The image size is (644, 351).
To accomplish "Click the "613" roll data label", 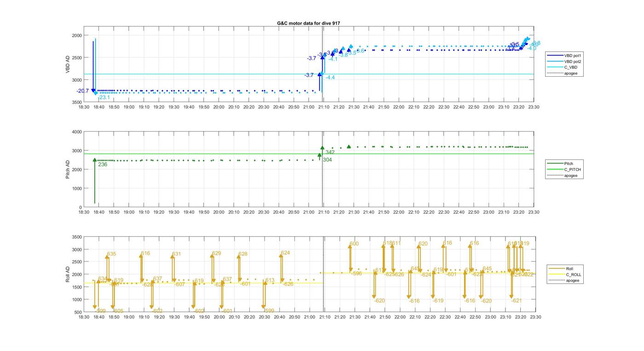I will pos(270,280).
